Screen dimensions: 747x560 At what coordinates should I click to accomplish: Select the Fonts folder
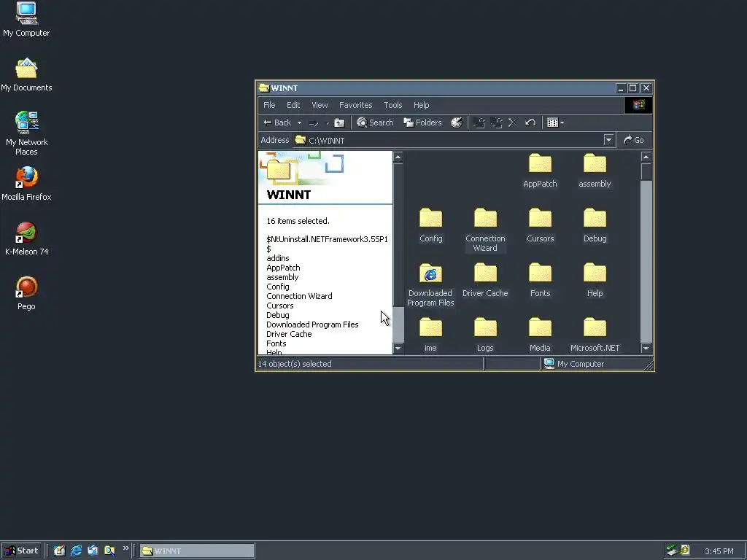click(x=540, y=280)
